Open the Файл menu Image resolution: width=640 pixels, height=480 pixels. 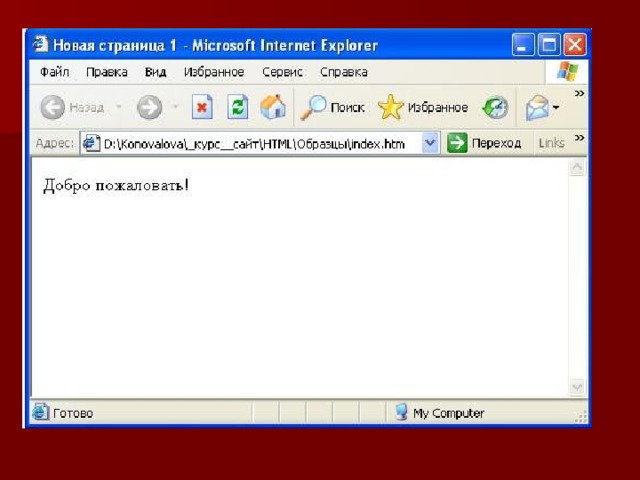click(x=54, y=72)
